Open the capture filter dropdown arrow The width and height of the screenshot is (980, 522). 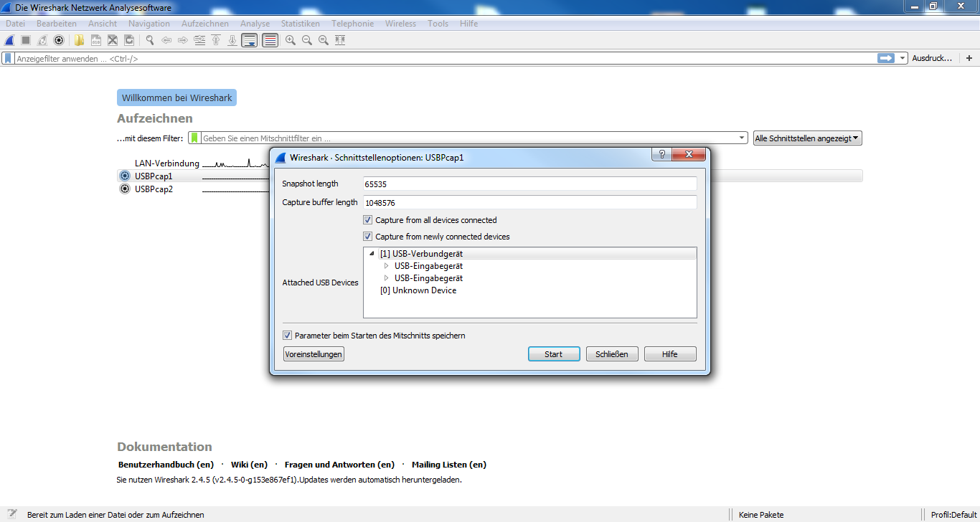tap(742, 138)
